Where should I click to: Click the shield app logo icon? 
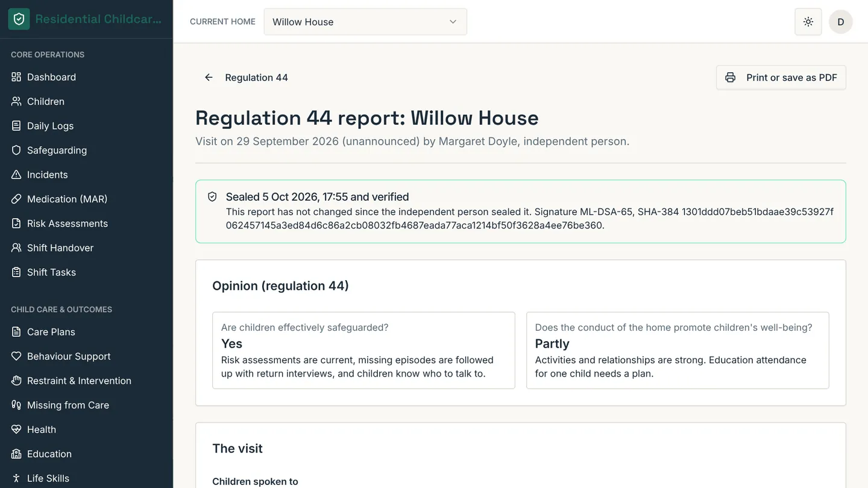click(19, 19)
